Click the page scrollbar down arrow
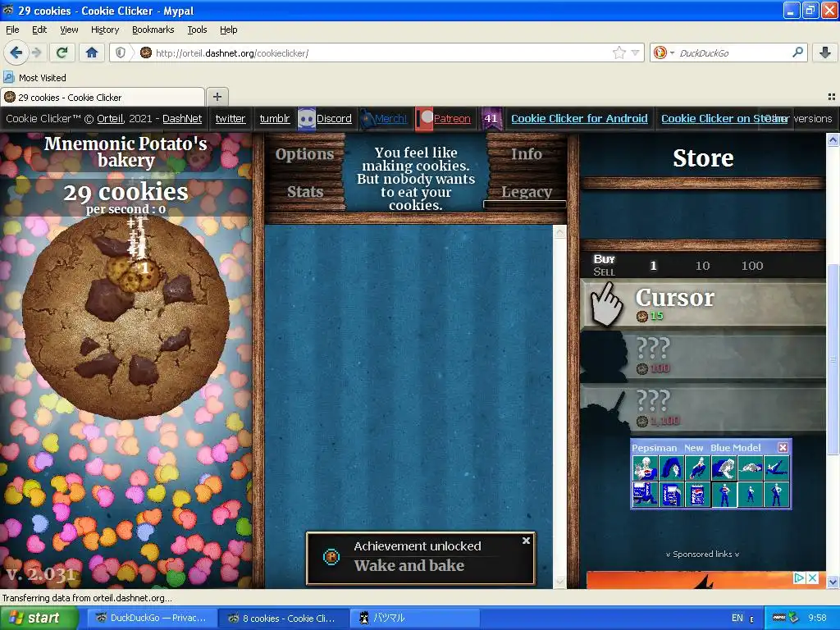 (x=833, y=582)
